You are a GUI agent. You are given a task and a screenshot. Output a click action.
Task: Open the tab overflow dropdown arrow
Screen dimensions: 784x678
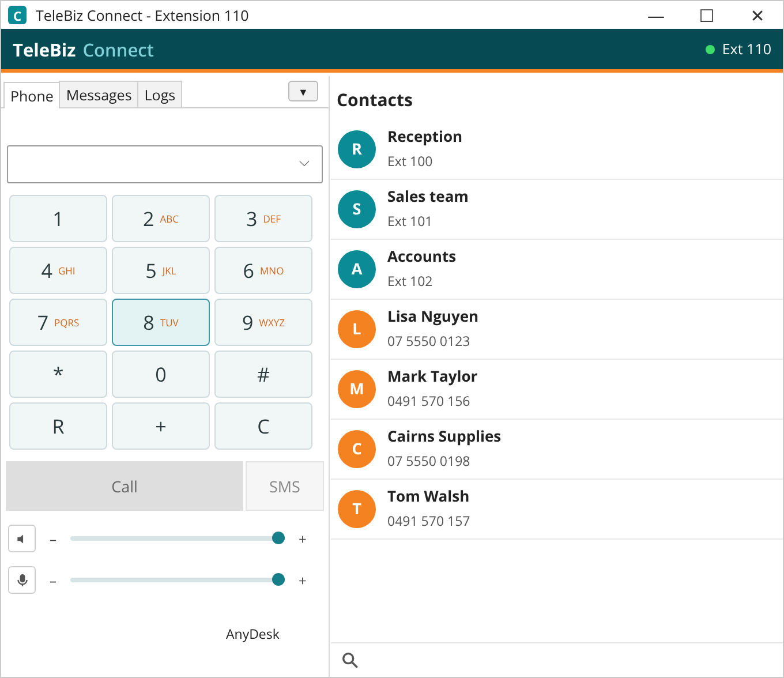303,92
